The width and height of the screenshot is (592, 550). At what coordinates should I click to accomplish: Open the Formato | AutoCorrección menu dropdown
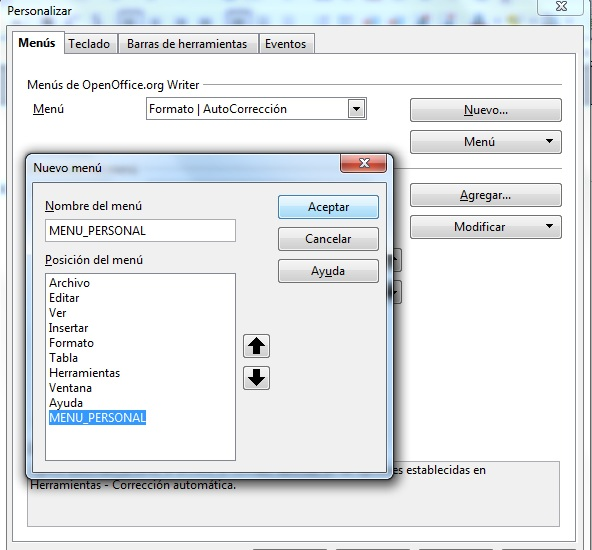[x=356, y=109]
